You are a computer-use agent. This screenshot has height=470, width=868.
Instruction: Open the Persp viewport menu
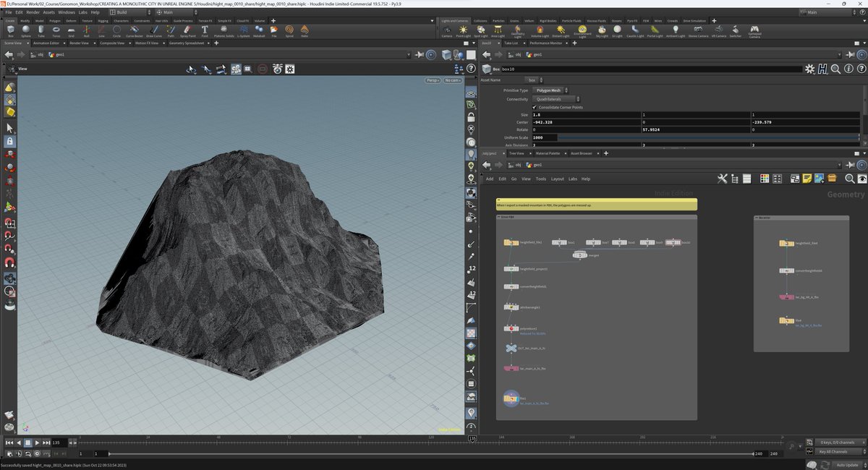[433, 80]
